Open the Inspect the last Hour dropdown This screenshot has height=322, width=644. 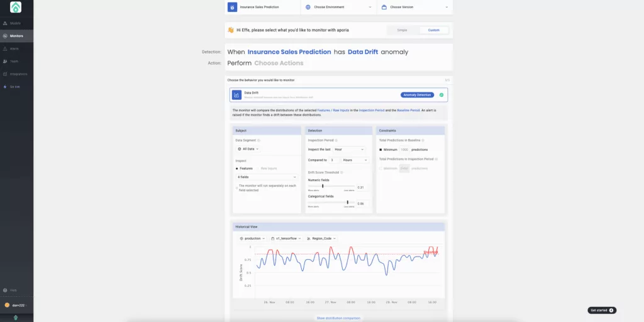click(x=348, y=150)
